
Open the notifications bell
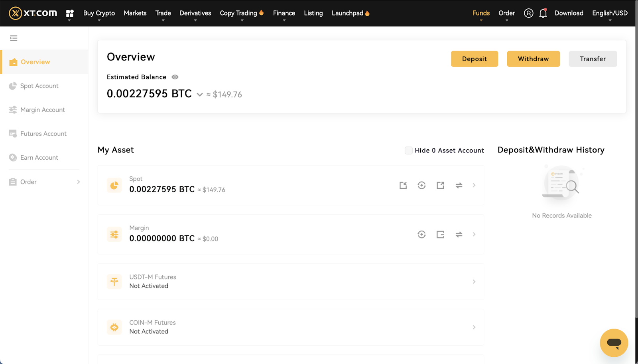pos(543,14)
